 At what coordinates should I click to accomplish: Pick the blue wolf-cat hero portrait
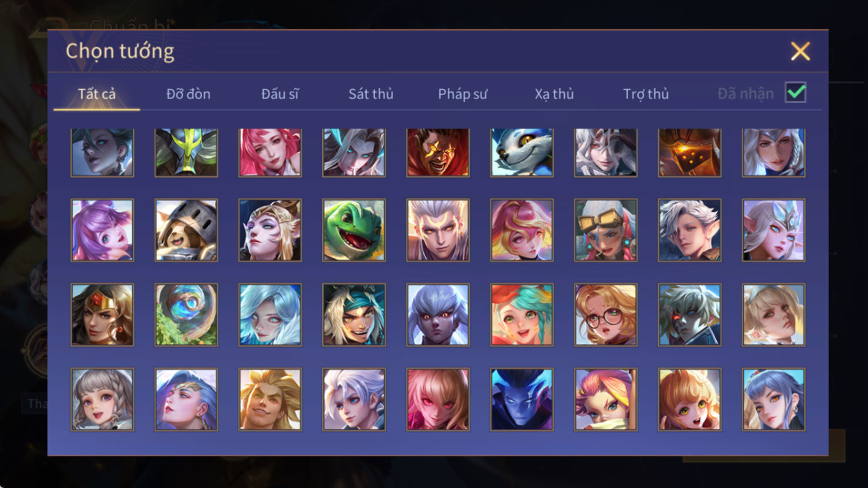point(522,152)
